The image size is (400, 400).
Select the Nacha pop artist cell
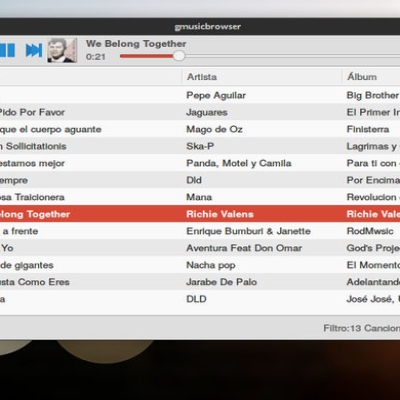pyautogui.click(x=211, y=265)
